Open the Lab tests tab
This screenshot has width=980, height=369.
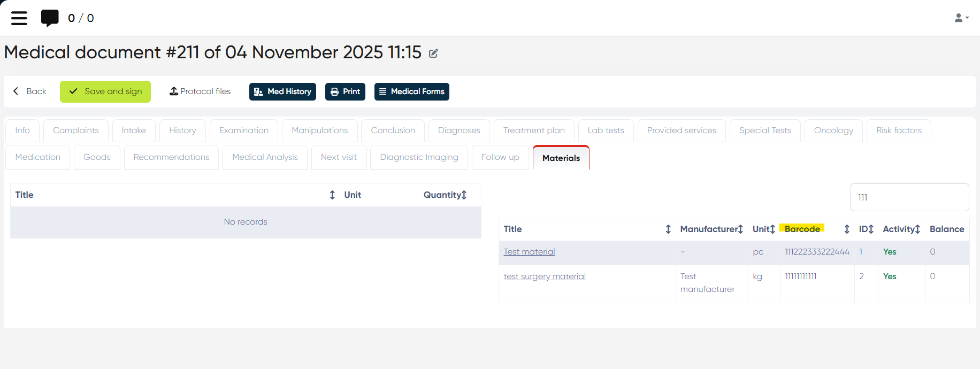coord(606,130)
